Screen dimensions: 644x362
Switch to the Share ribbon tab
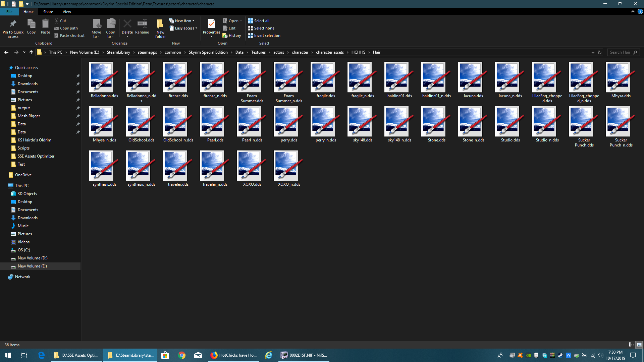(x=48, y=12)
